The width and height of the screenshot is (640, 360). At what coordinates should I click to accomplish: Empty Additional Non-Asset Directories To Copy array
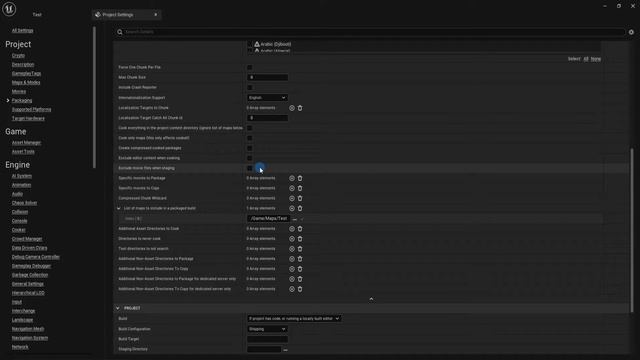coord(300,269)
